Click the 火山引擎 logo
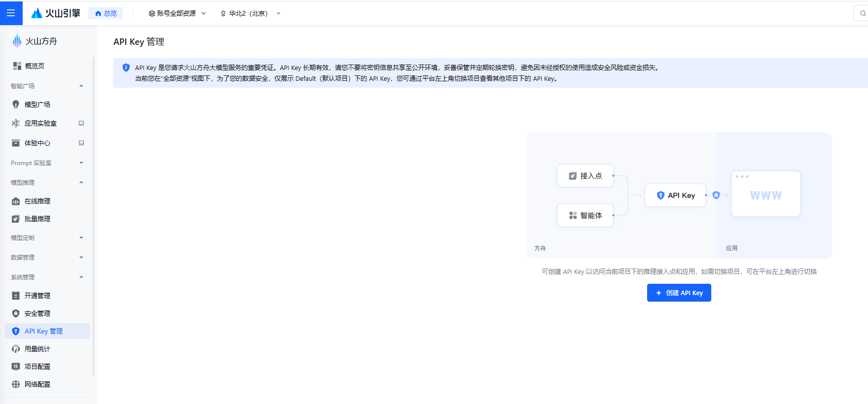 55,13
